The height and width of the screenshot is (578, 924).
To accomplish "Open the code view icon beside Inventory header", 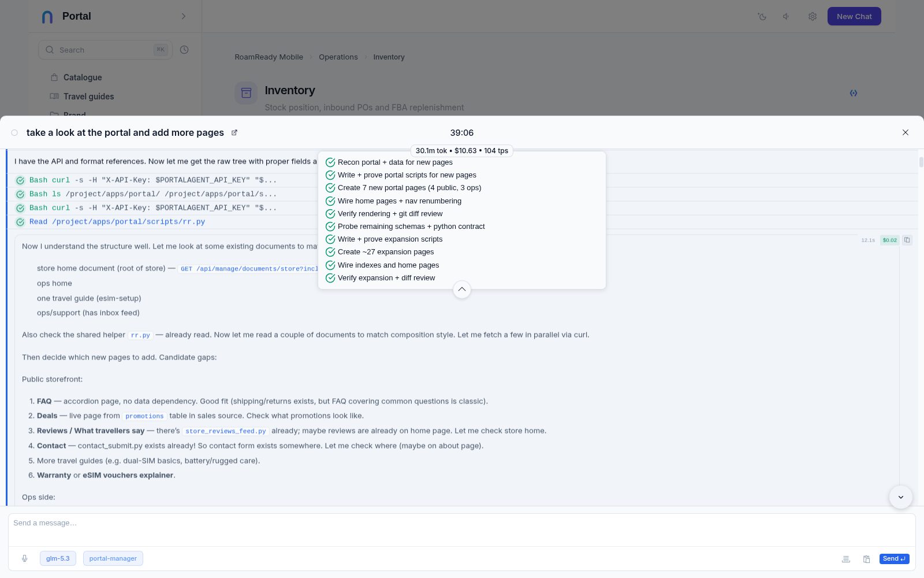I will (x=854, y=93).
